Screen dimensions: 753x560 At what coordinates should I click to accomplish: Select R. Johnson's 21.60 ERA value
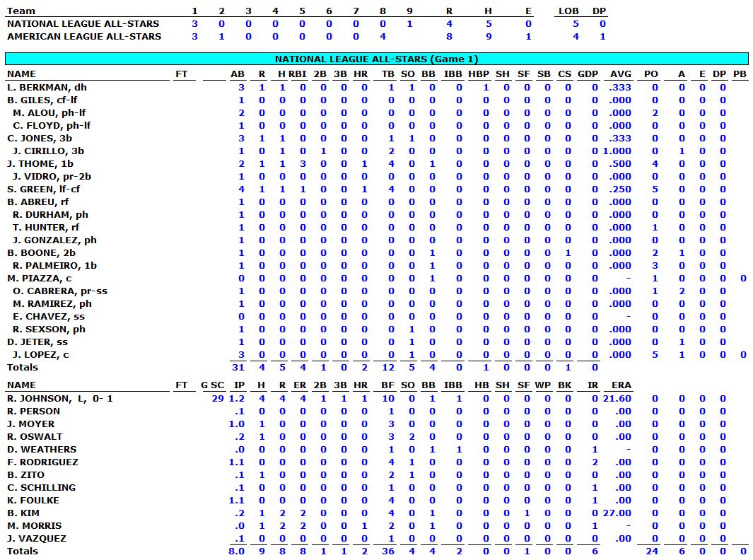(x=617, y=399)
